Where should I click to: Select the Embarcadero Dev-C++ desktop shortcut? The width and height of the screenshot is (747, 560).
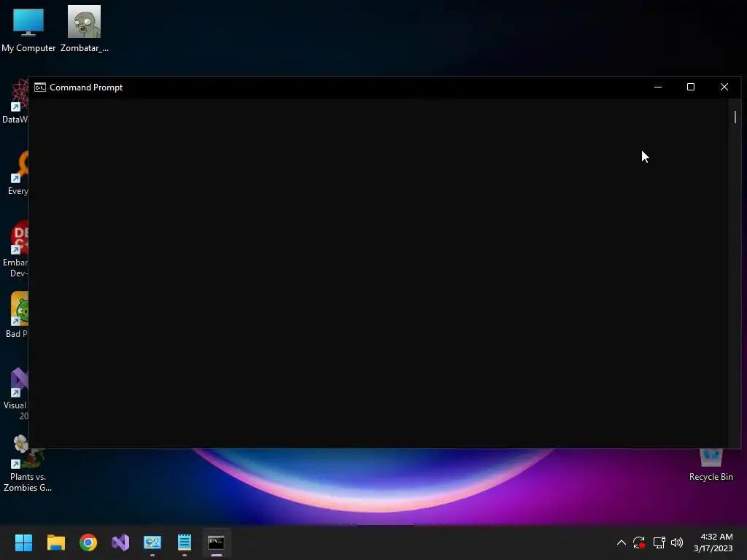(x=18, y=249)
